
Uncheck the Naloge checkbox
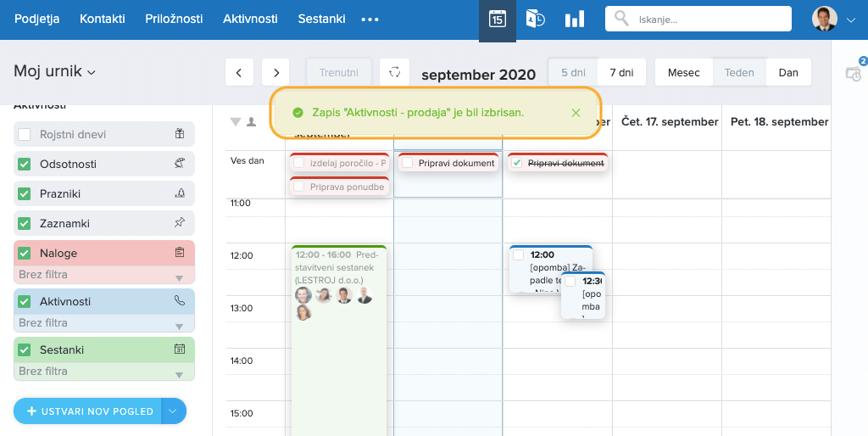click(x=25, y=253)
